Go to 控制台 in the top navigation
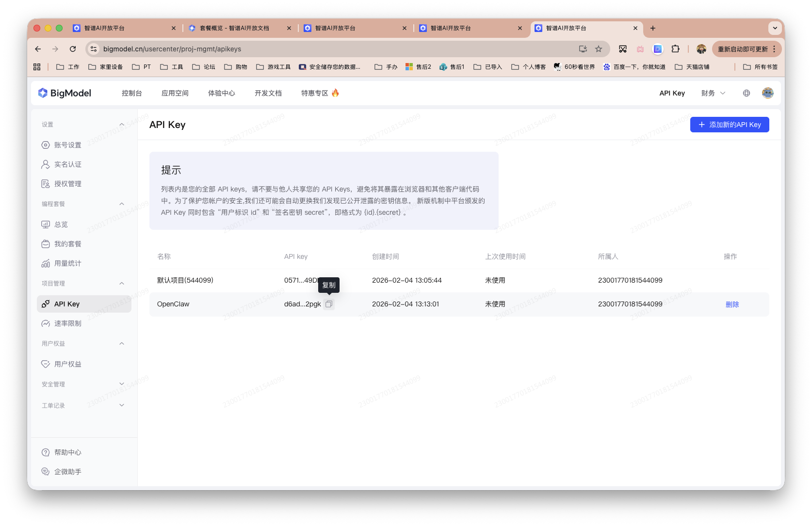This screenshot has width=812, height=526. click(x=131, y=93)
